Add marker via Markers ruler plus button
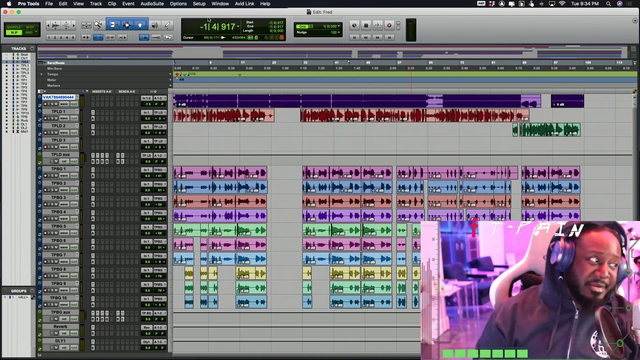Viewport: 640px width, 360px height. tap(170, 86)
